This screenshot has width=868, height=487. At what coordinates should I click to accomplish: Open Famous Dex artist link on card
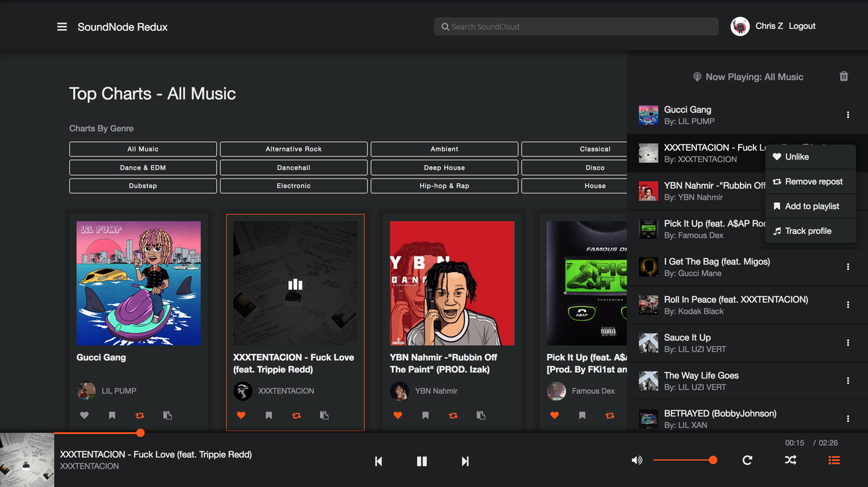tap(593, 391)
